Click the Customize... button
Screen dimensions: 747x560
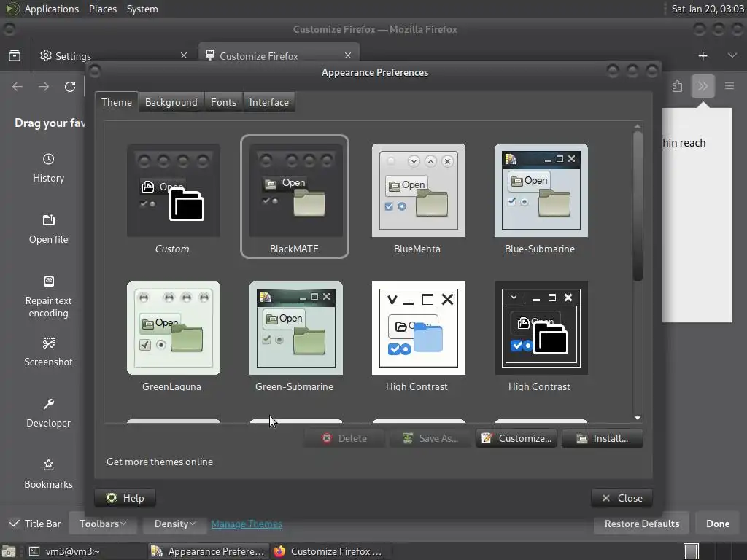point(516,438)
